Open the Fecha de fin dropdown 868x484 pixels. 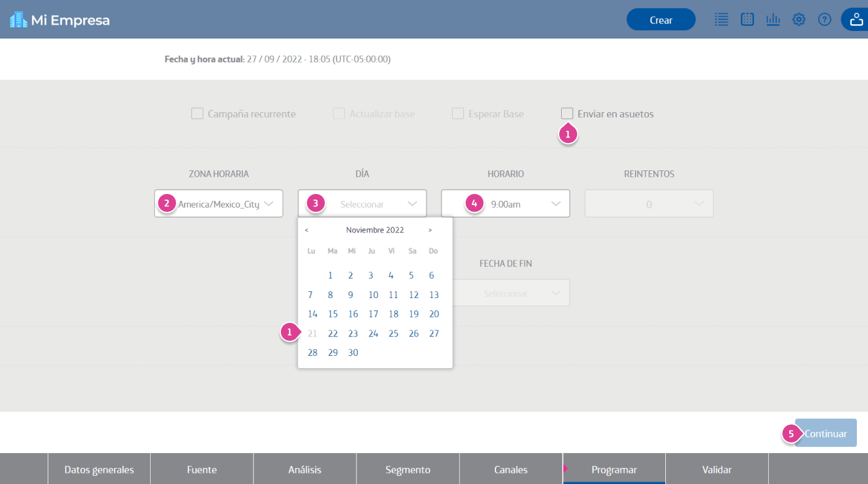click(505, 293)
